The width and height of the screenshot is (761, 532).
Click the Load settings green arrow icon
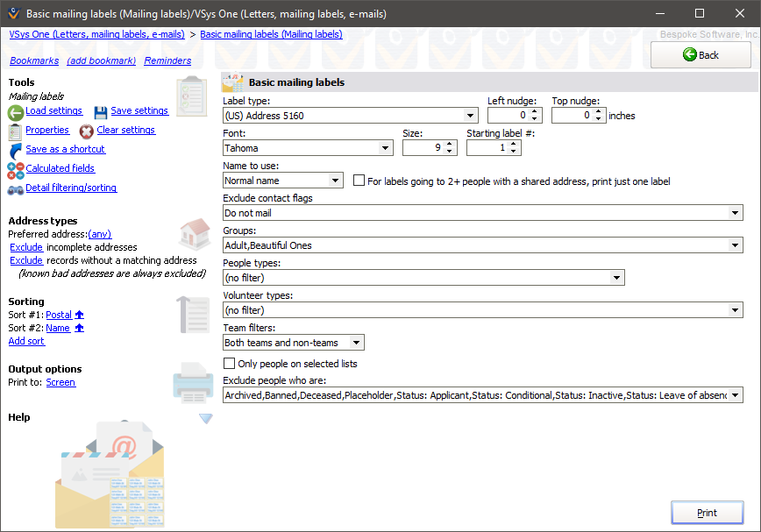15,111
